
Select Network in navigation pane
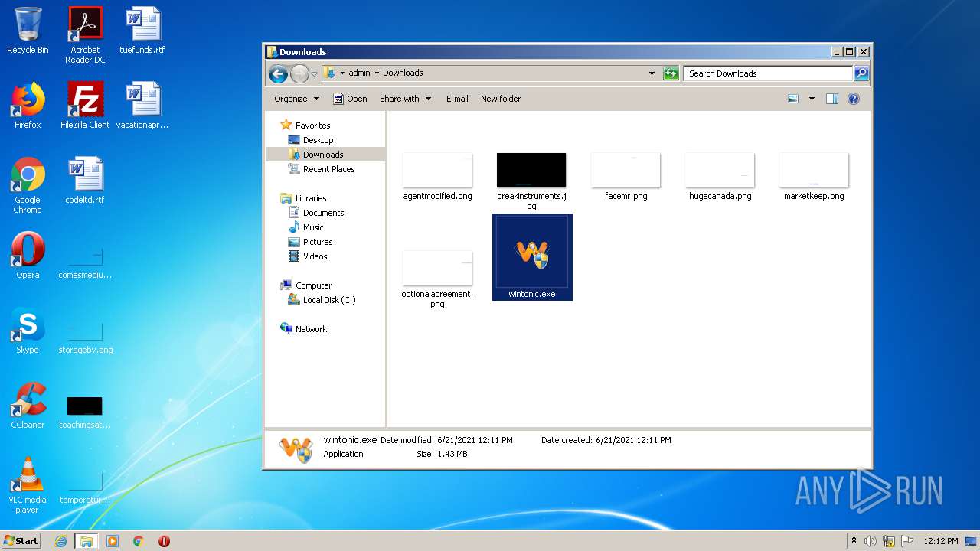pos(304,329)
